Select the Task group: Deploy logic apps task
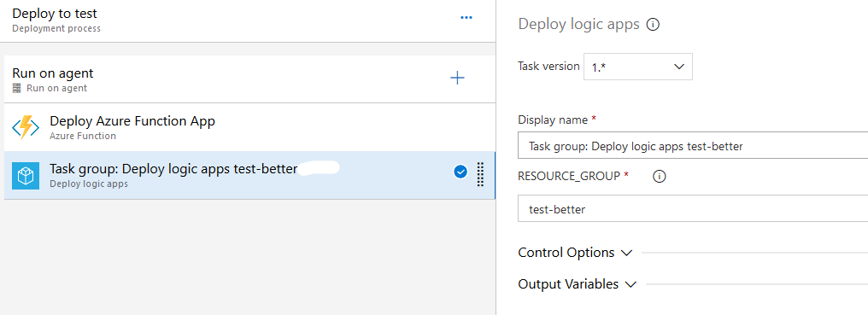Screen dimensions: 868x315 click(249, 175)
